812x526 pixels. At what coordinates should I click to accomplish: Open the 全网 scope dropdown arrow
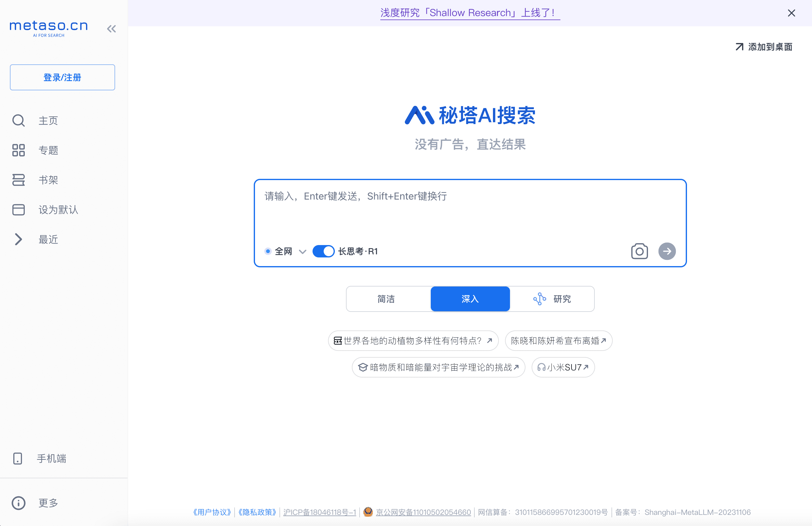coord(302,252)
